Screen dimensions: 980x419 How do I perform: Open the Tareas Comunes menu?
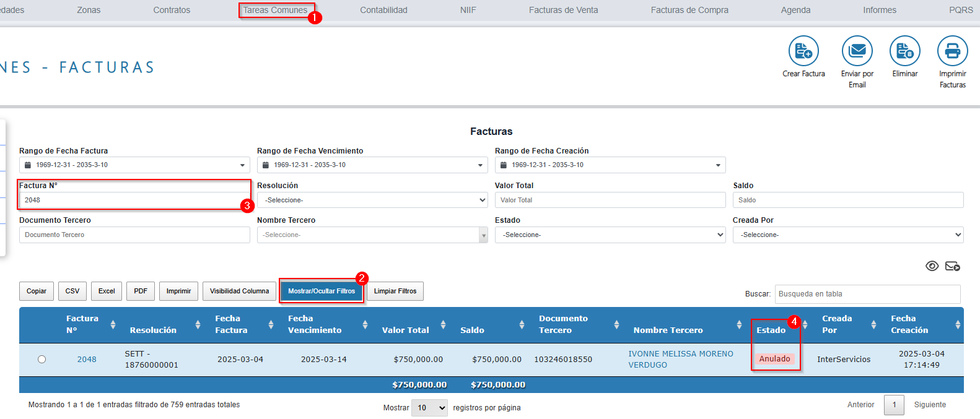[275, 10]
